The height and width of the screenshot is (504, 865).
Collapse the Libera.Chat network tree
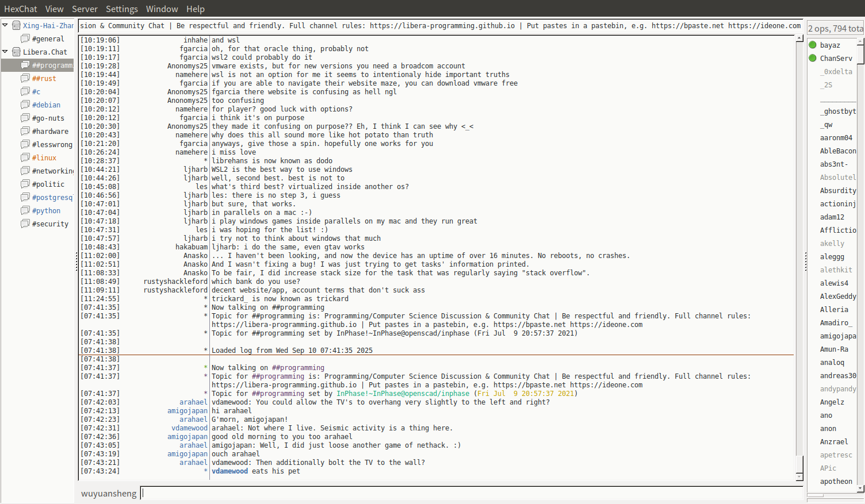[x=5, y=52]
